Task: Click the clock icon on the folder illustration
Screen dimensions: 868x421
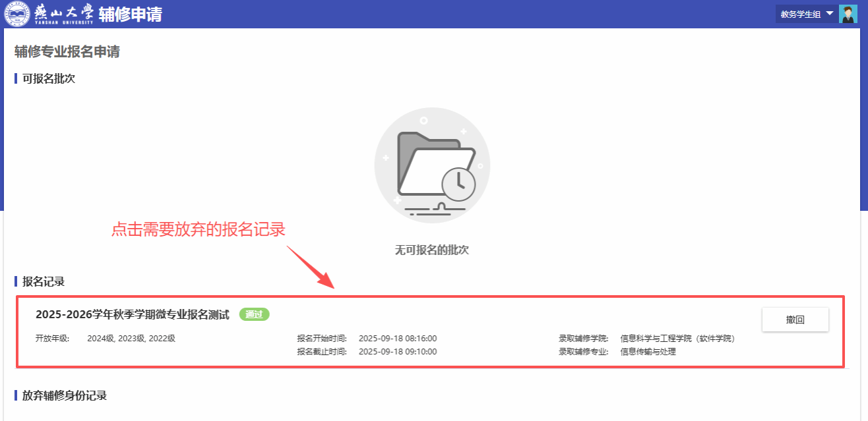Action: pos(458,184)
